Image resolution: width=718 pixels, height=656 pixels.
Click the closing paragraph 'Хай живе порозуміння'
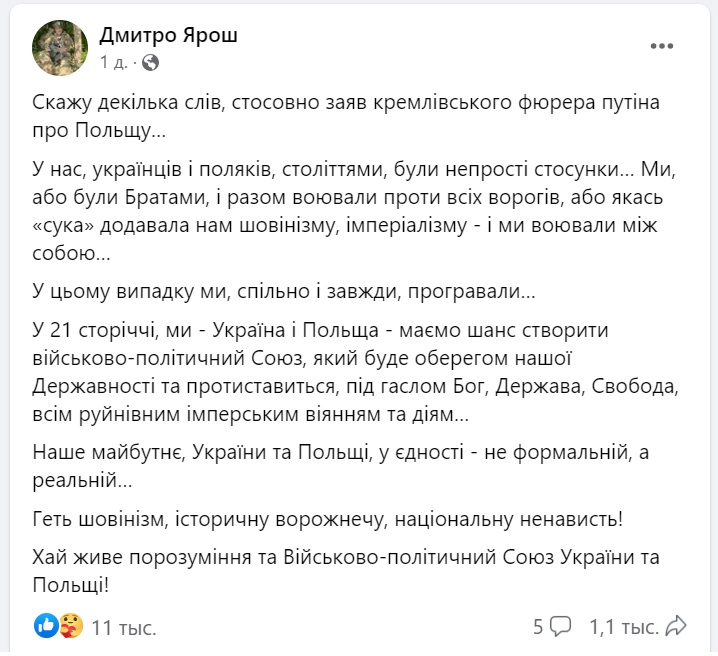346,571
